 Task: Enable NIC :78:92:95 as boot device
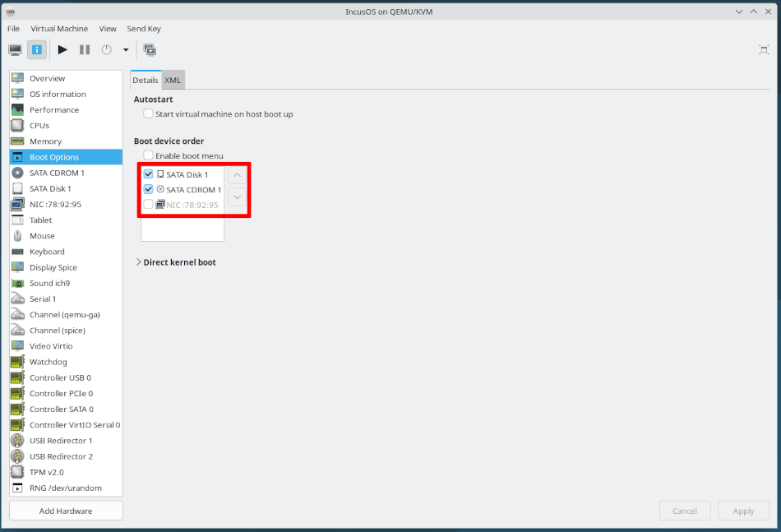click(x=148, y=204)
